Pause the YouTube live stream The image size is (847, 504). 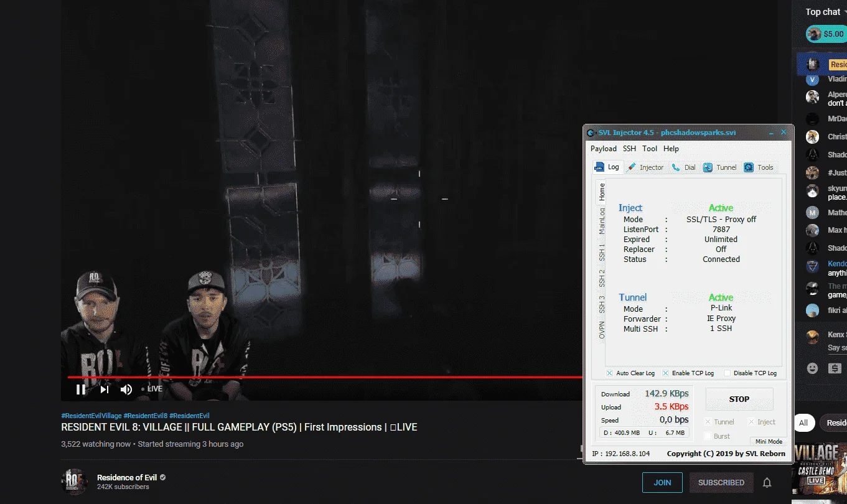[81, 390]
